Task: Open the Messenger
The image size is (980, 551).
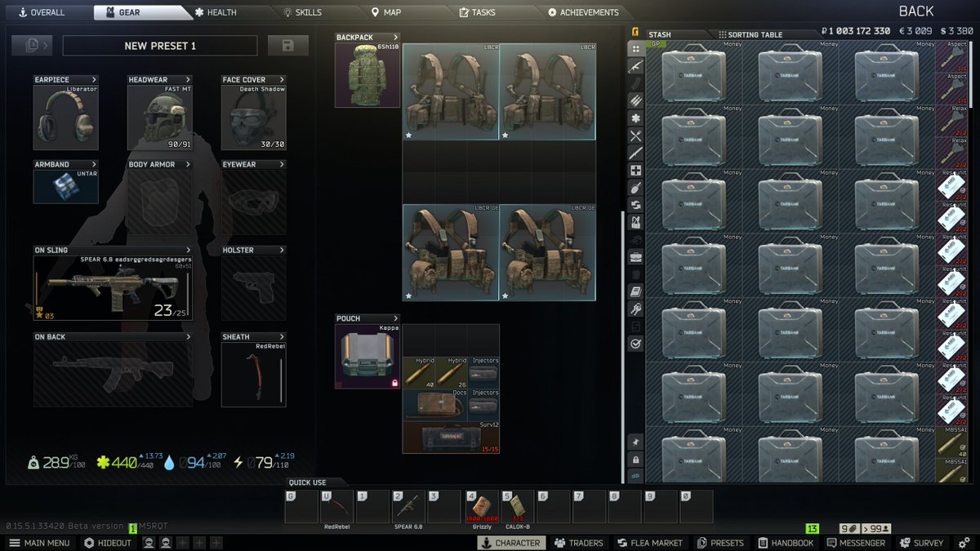Action: [857, 543]
